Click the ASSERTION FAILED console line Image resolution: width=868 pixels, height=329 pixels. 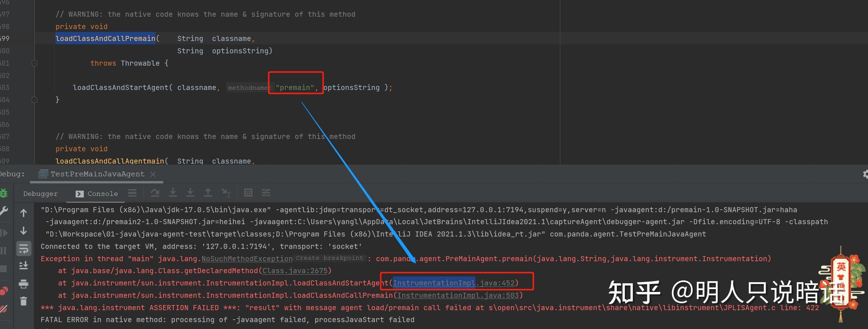tap(429, 308)
